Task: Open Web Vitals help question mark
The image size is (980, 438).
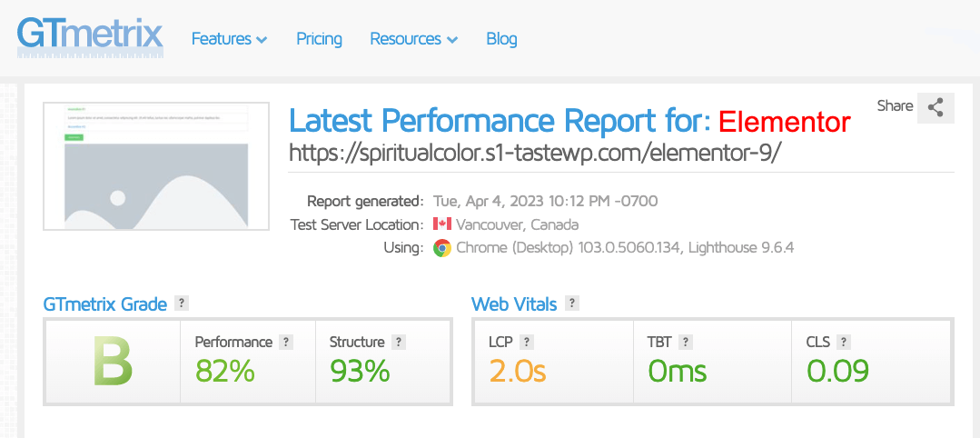Action: point(572,304)
